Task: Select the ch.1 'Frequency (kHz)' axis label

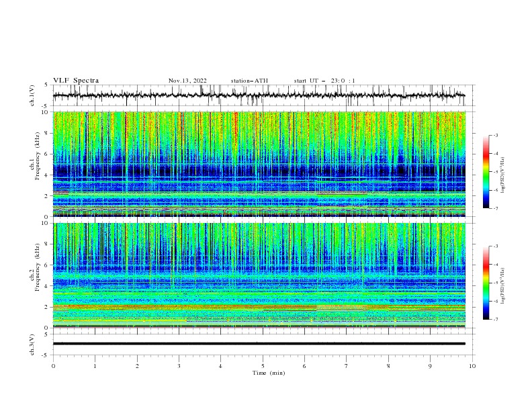Action: point(37,156)
